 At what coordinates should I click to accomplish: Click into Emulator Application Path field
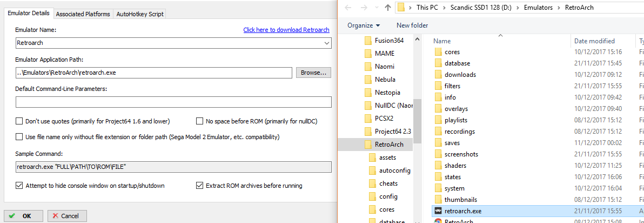point(153,73)
